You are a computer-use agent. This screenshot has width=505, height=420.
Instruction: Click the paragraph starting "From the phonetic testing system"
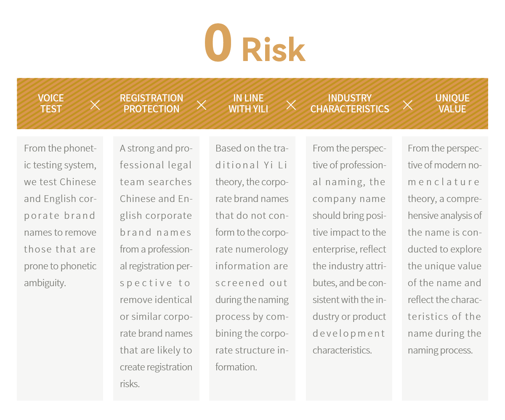pyautogui.click(x=60, y=215)
